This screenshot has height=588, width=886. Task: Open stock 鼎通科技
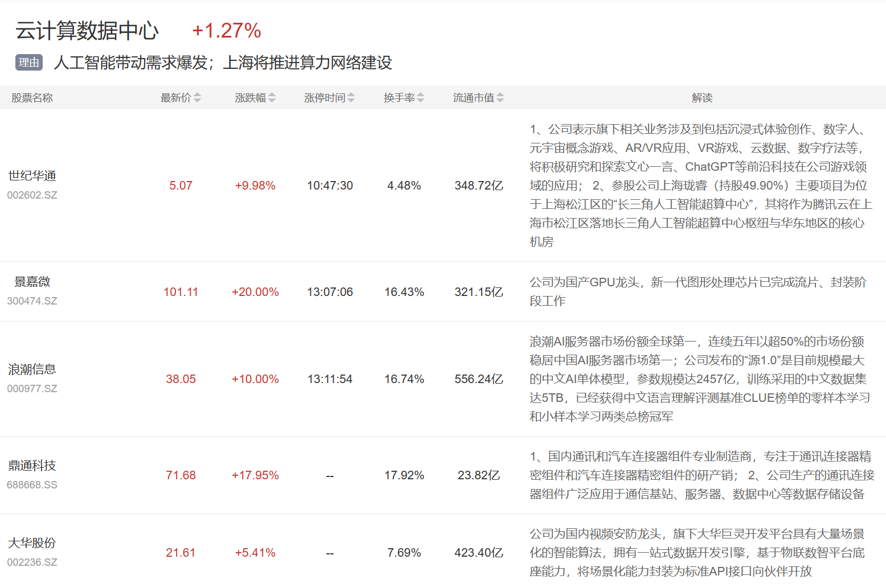[x=32, y=466]
